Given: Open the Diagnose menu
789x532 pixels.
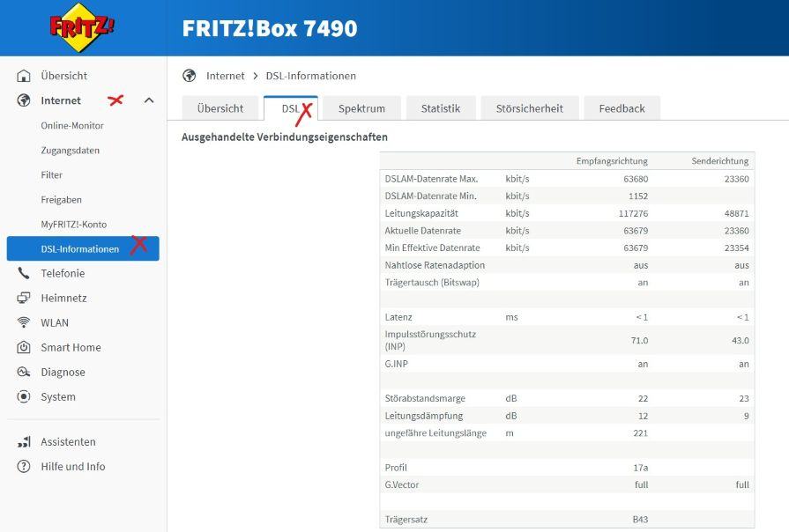Looking at the screenshot, I should (63, 372).
